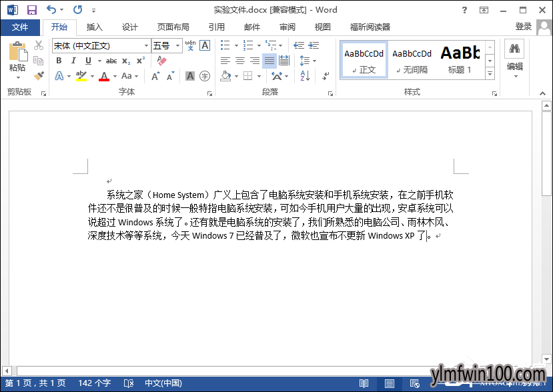This screenshot has width=553, height=392.
Task: Toggle Underline formatting
Action: (88, 61)
